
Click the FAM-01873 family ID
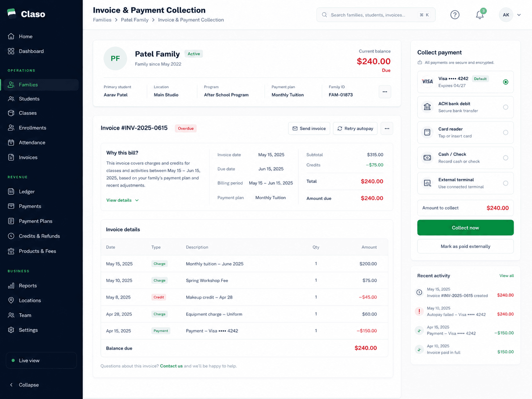[341, 95]
